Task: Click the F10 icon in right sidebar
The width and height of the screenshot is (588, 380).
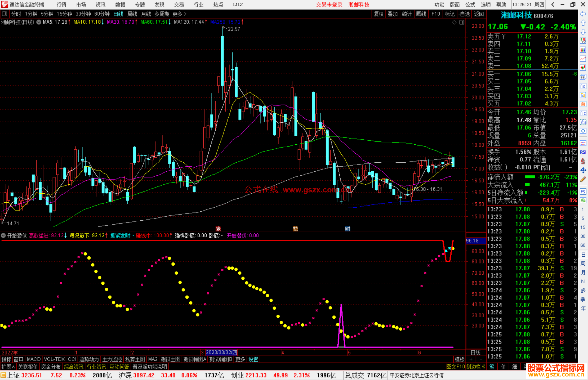Action: point(583,86)
